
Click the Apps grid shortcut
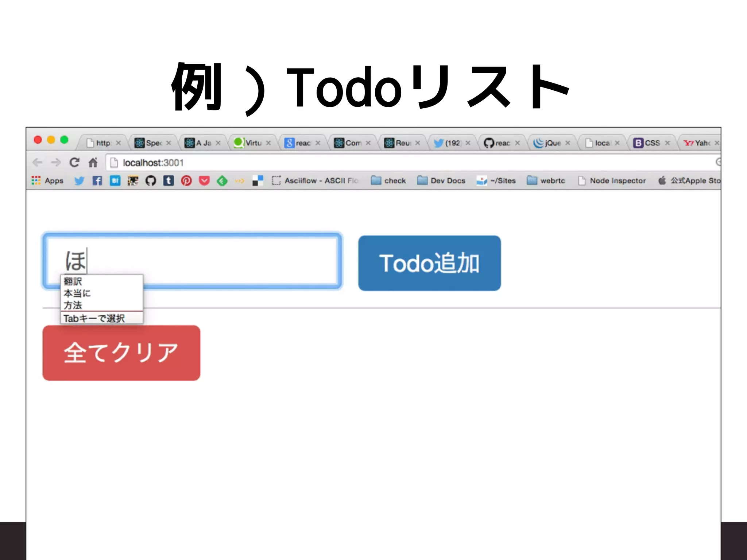pyautogui.click(x=47, y=180)
